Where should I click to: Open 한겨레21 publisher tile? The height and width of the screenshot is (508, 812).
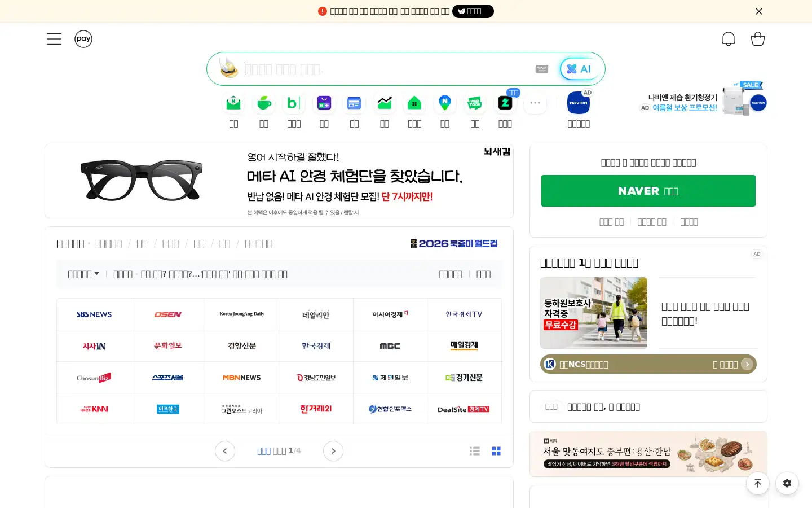(x=316, y=409)
